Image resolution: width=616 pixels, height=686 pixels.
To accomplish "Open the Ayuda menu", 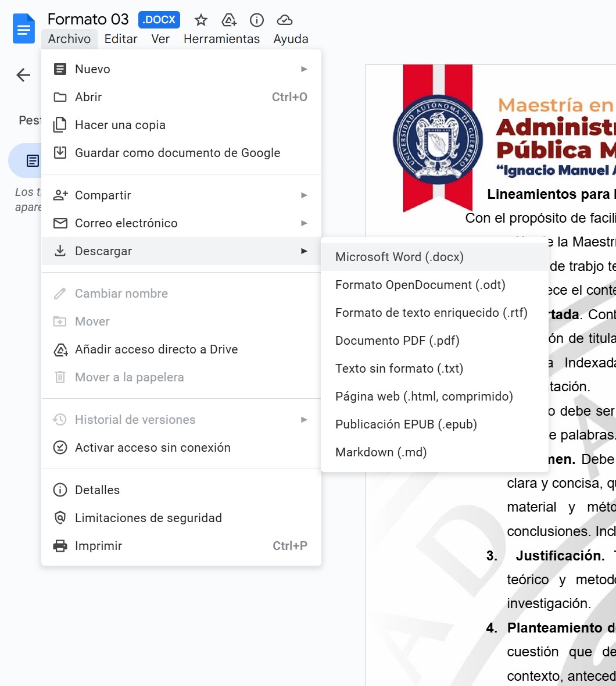I will 291,39.
